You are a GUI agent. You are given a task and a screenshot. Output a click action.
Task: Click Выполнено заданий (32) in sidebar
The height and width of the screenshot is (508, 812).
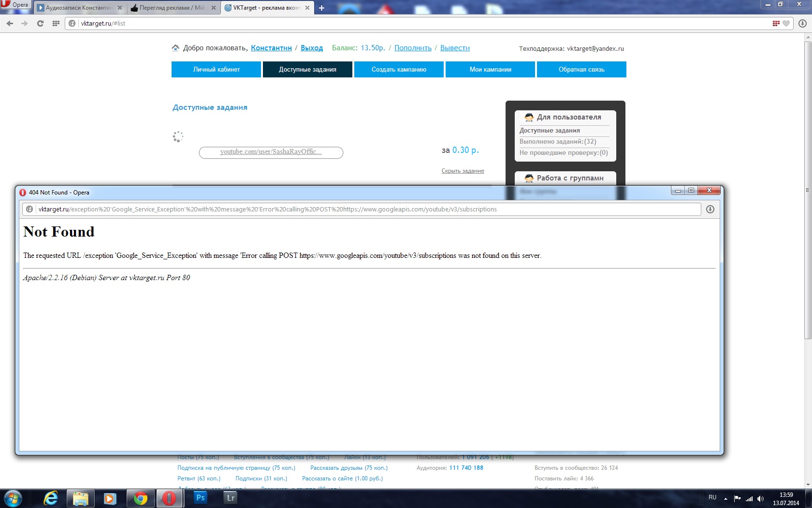pyautogui.click(x=558, y=142)
